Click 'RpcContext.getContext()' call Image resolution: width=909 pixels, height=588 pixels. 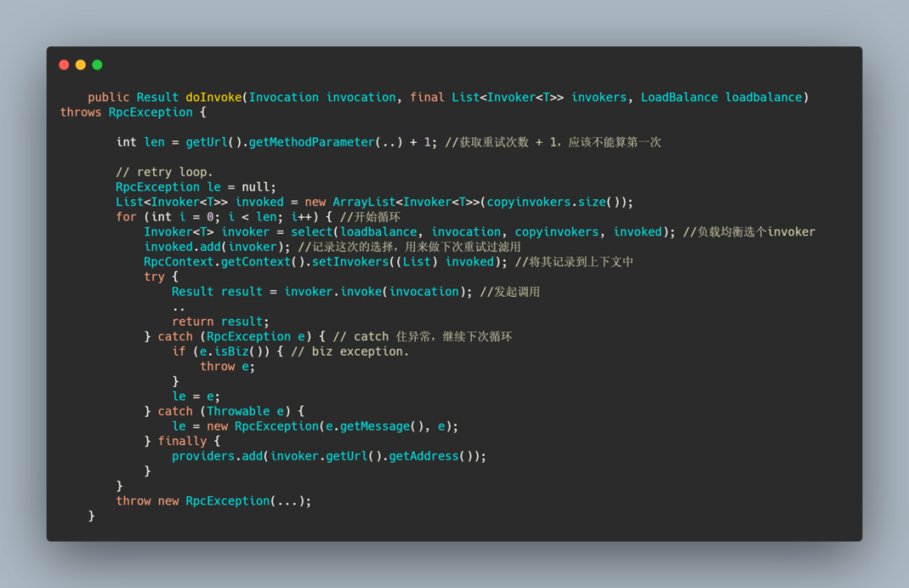224,262
